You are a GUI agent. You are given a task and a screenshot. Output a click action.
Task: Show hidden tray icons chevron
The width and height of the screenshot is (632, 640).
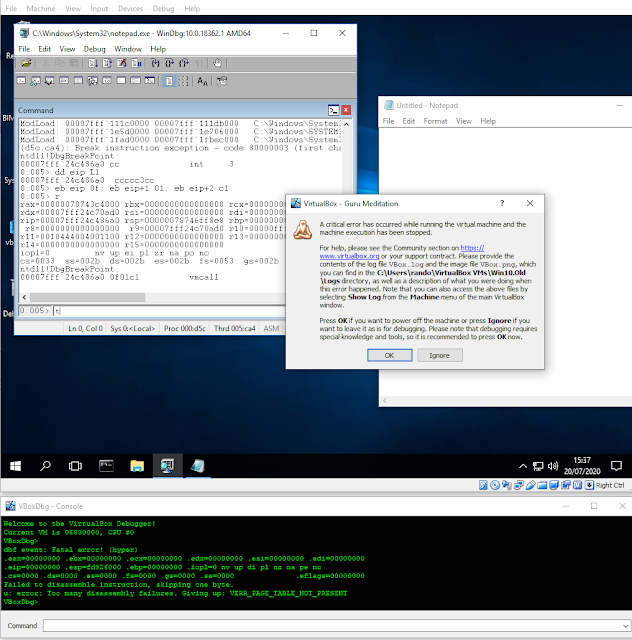click(523, 466)
